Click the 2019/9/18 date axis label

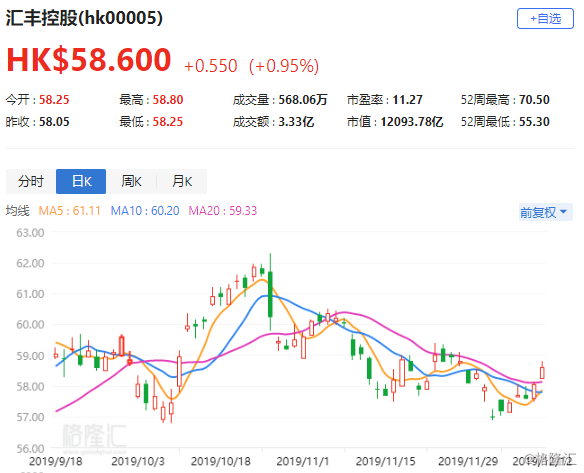click(55, 461)
